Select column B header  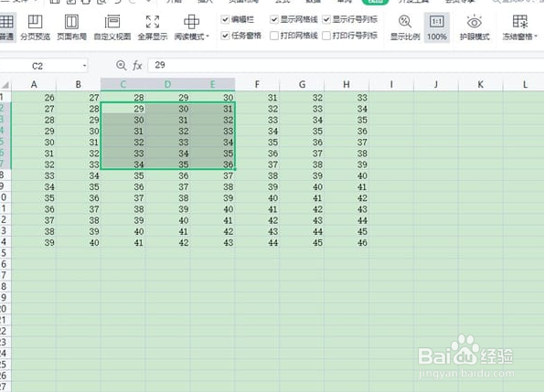[79, 84]
